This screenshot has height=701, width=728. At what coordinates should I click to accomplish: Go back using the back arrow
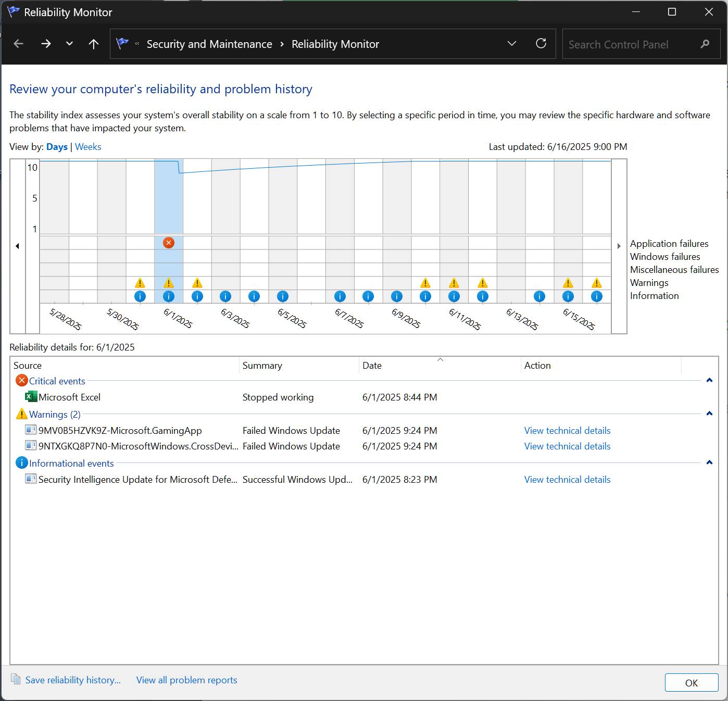tap(18, 44)
